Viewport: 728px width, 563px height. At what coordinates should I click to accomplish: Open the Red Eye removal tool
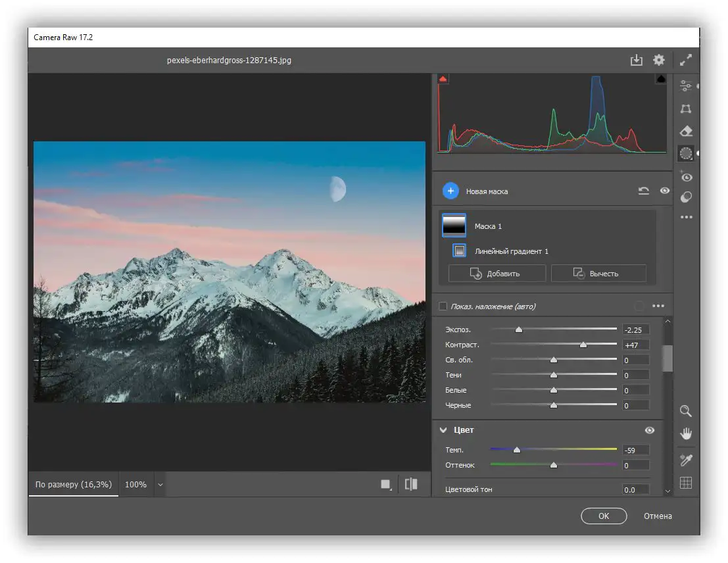click(x=686, y=176)
